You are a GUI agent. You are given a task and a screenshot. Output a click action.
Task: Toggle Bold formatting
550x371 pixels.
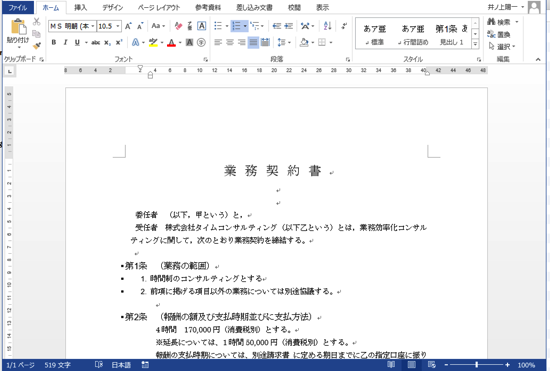click(x=54, y=42)
